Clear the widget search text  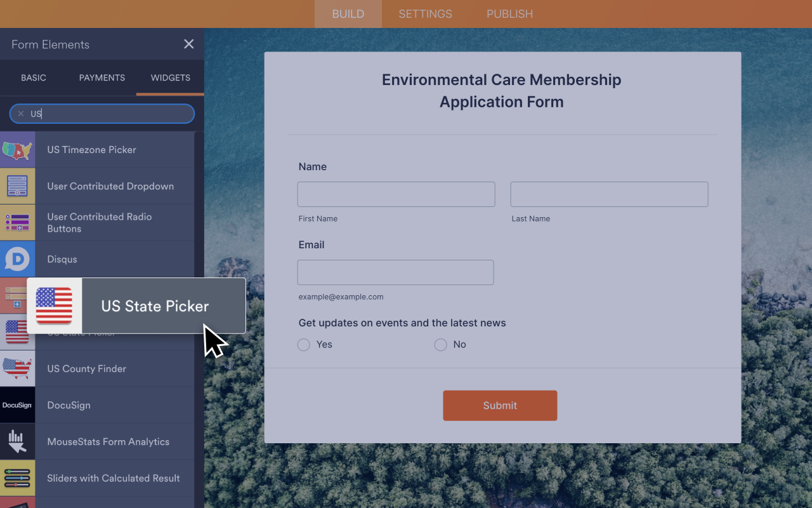(20, 113)
